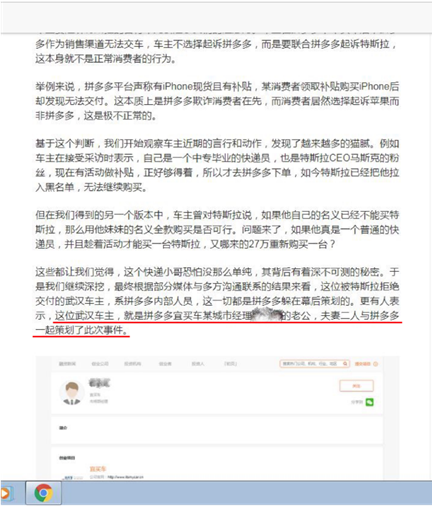
Task: Open Google Chrome from the taskbar
Action: (x=44, y=493)
